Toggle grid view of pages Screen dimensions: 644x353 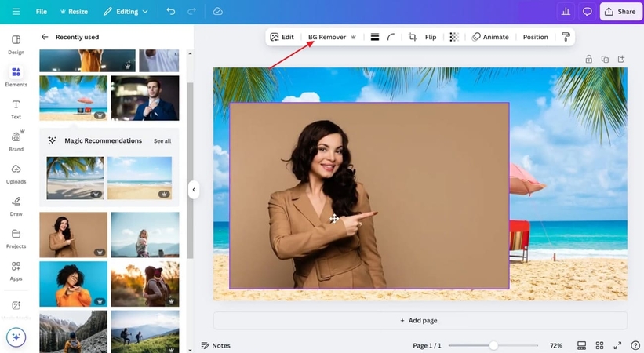coord(599,345)
